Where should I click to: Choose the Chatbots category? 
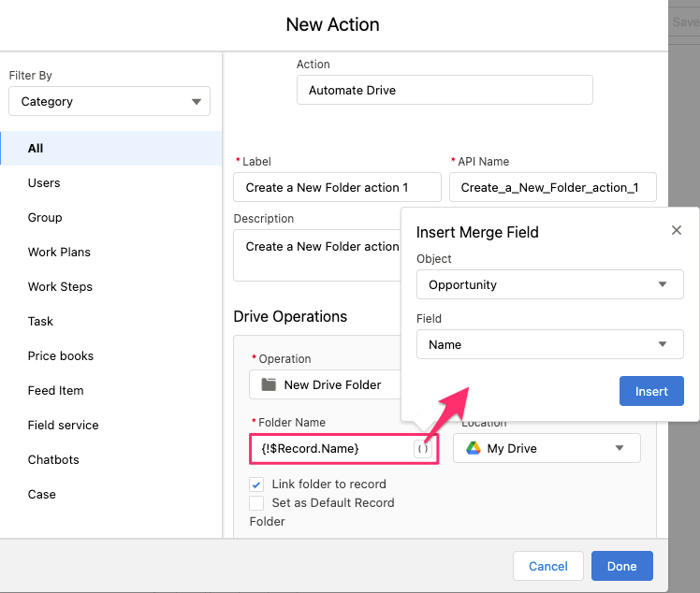click(x=55, y=459)
